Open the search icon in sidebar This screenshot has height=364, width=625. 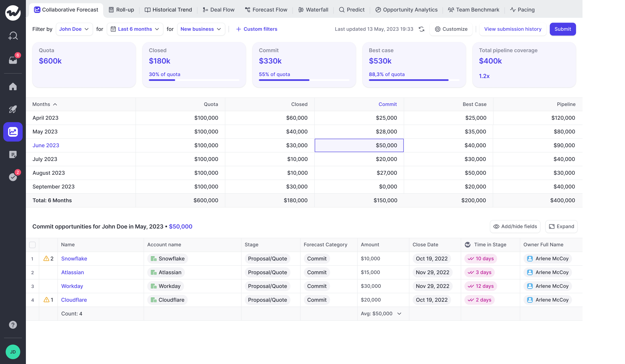click(x=13, y=36)
